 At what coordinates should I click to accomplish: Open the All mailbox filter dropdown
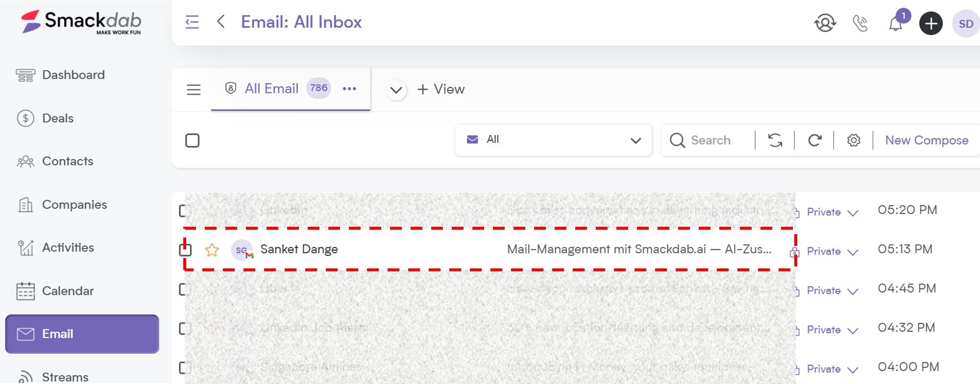point(553,140)
